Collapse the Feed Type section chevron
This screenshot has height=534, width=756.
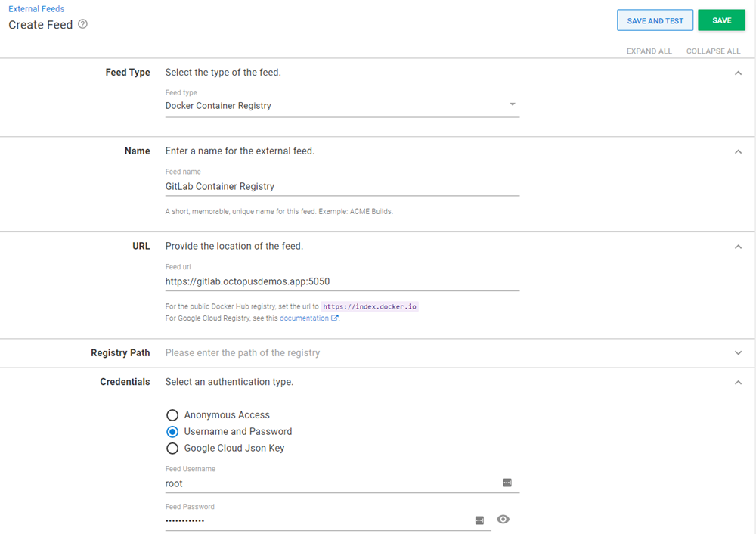[739, 73]
